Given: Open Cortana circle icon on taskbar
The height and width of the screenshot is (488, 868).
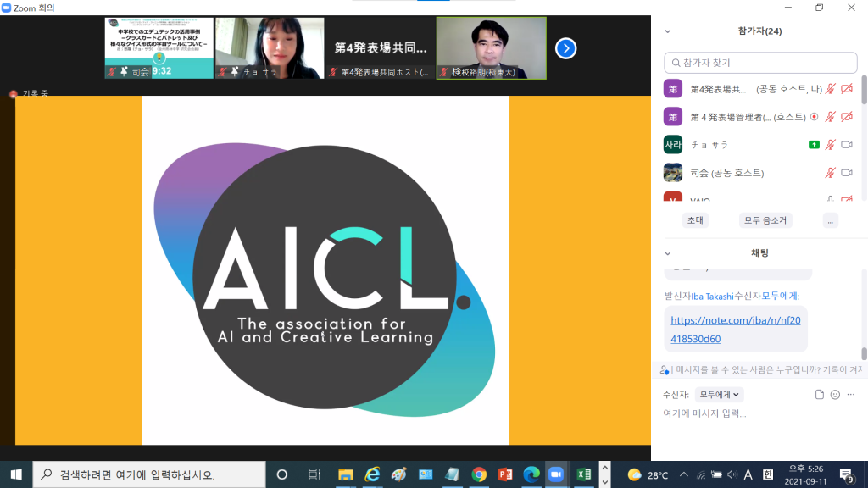Looking at the screenshot, I should coord(281,474).
